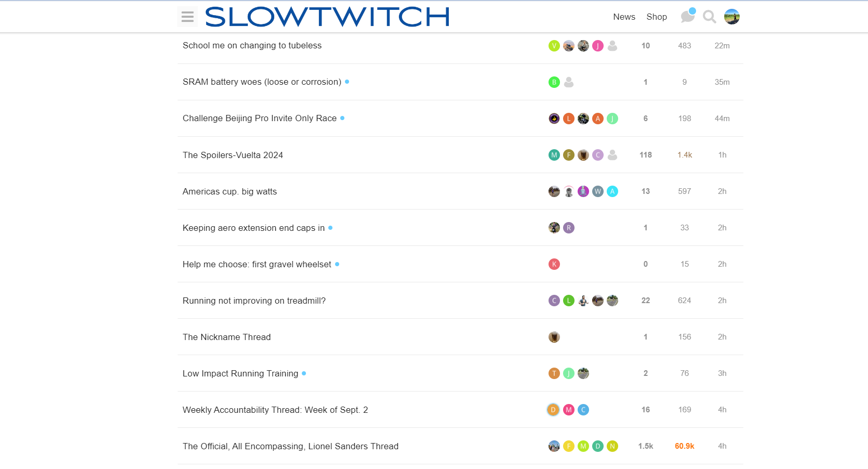The width and height of the screenshot is (868, 469).
Task: Click the 1.5k replies count on the Lionel Sanders thread
Action: click(x=646, y=446)
